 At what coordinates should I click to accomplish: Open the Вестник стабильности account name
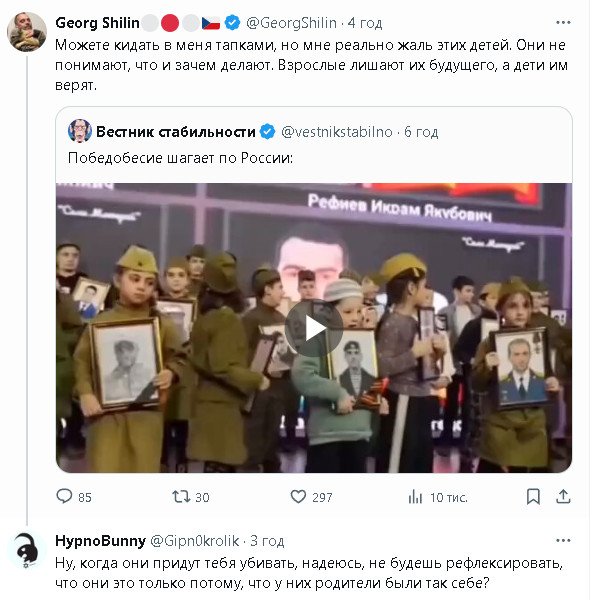(x=175, y=131)
